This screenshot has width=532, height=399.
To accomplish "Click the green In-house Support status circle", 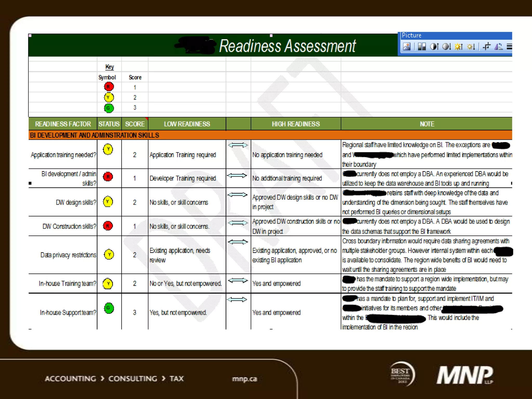I will pos(109,308).
